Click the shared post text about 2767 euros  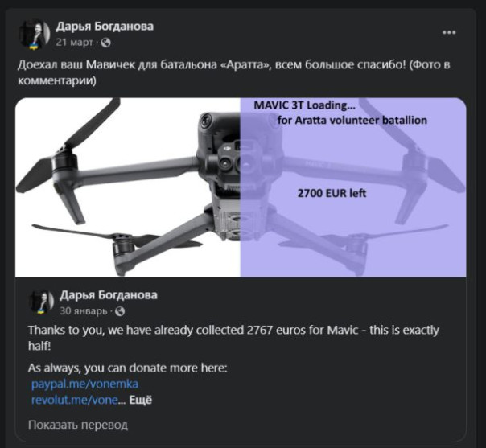coord(233,338)
